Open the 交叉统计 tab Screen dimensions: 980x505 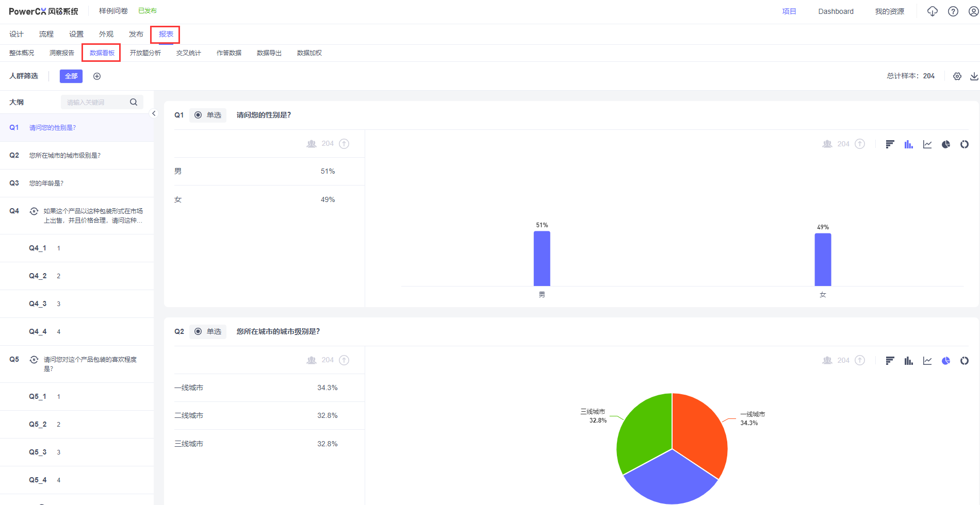(x=188, y=53)
